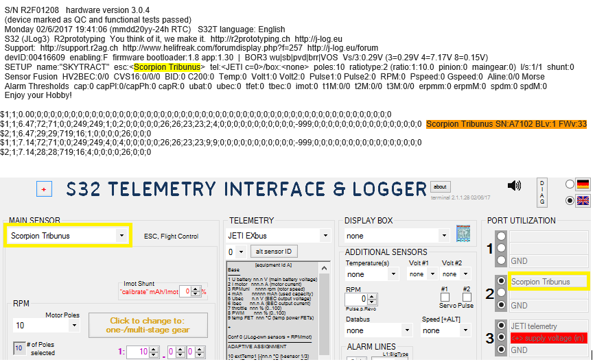Click the red supply voltage (in) field

(548, 338)
